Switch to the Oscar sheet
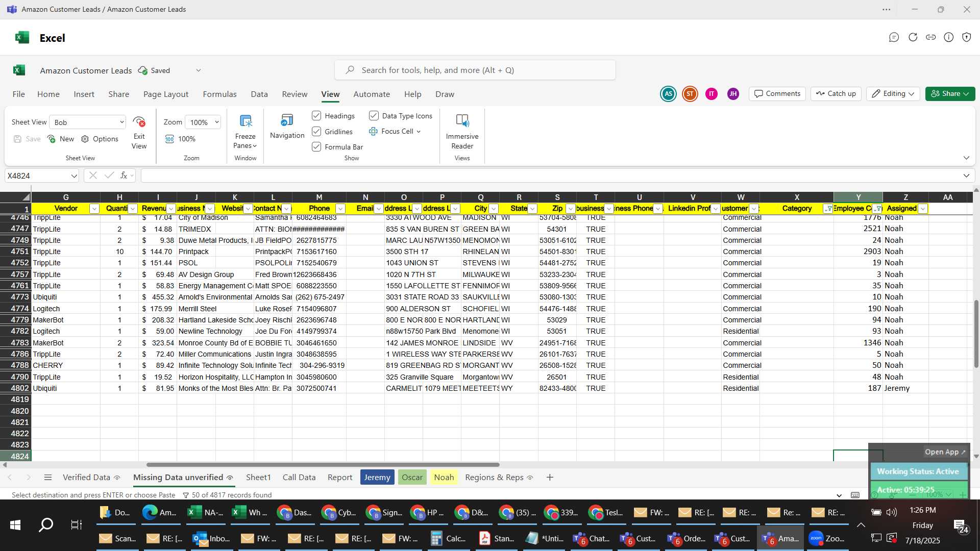Image resolution: width=980 pixels, height=551 pixels. [412, 478]
